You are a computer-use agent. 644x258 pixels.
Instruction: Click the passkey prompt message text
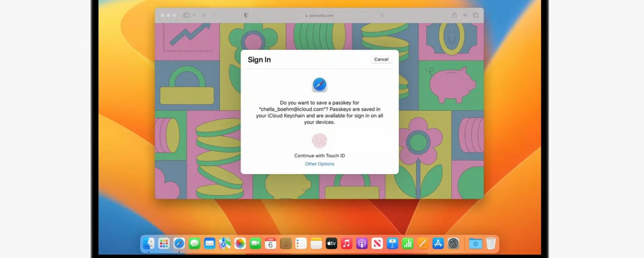click(x=319, y=112)
